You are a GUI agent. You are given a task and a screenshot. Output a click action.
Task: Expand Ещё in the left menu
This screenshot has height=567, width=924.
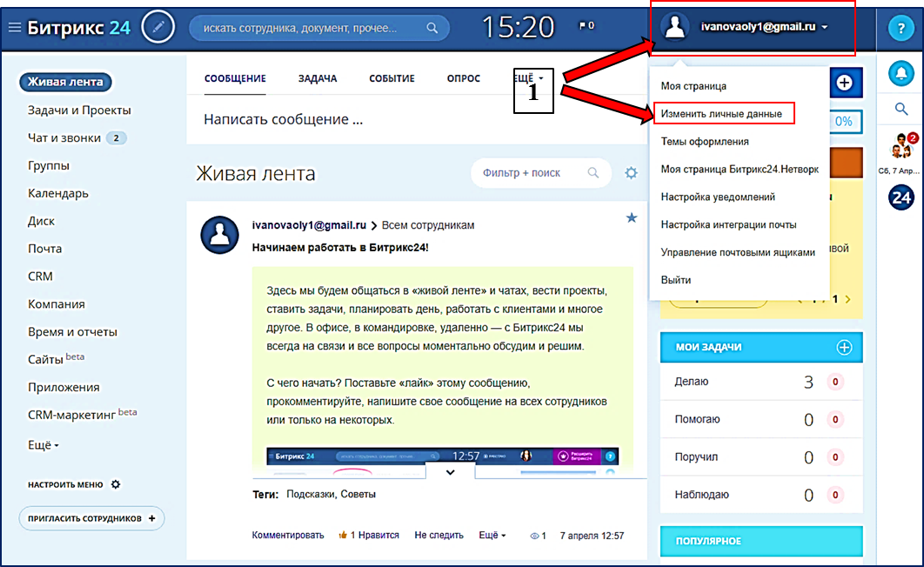click(x=43, y=445)
